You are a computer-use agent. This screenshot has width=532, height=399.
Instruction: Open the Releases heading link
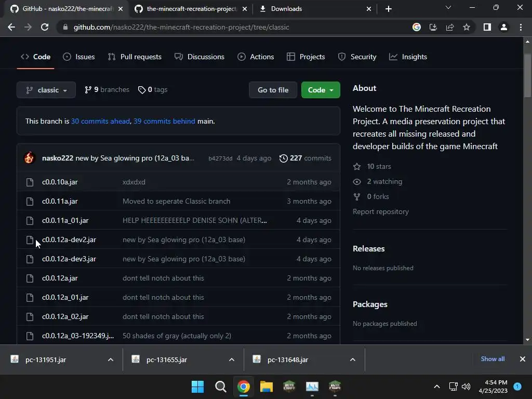tap(369, 249)
